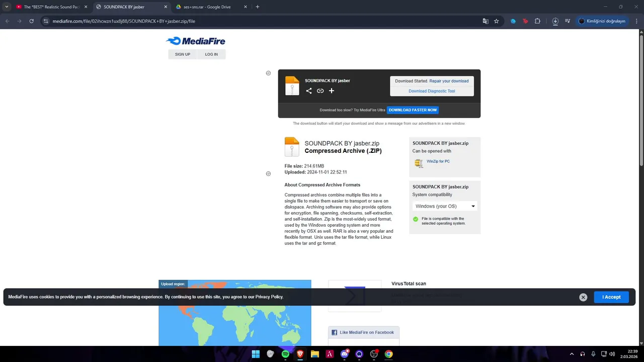Open the Google Translate icon in the address bar

pyautogui.click(x=486, y=21)
